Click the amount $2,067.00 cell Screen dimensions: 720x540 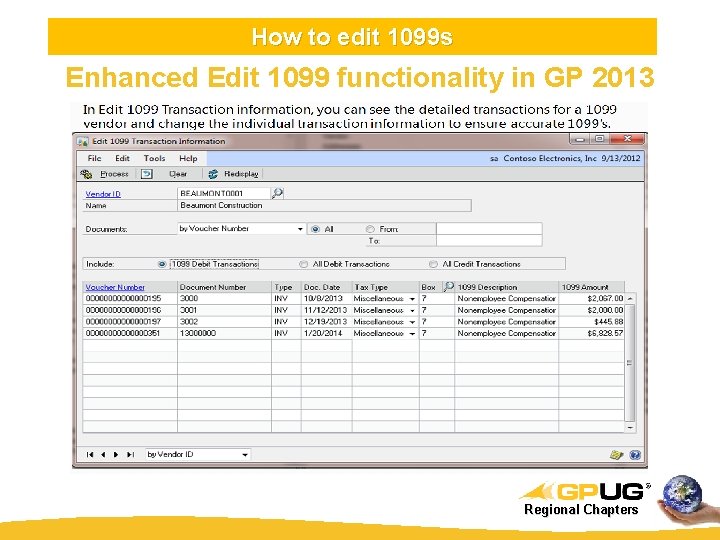coord(591,298)
